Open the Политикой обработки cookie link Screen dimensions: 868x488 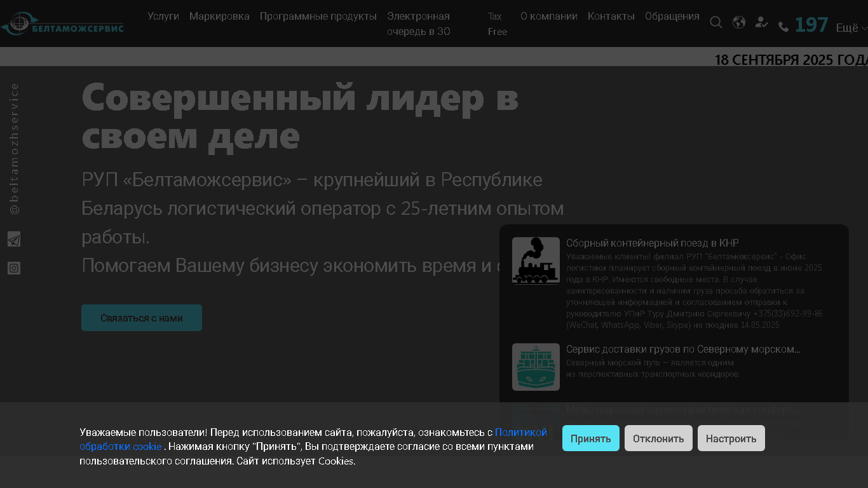tap(313, 439)
